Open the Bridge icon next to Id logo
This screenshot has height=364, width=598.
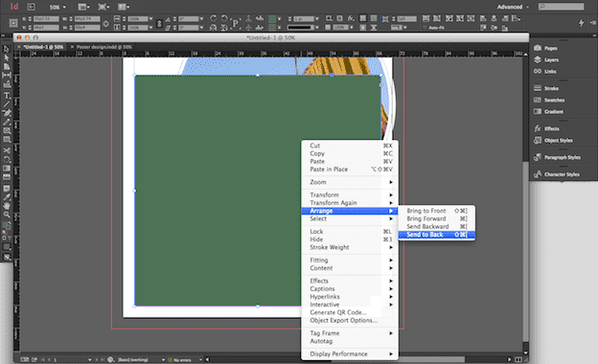coord(31,7)
